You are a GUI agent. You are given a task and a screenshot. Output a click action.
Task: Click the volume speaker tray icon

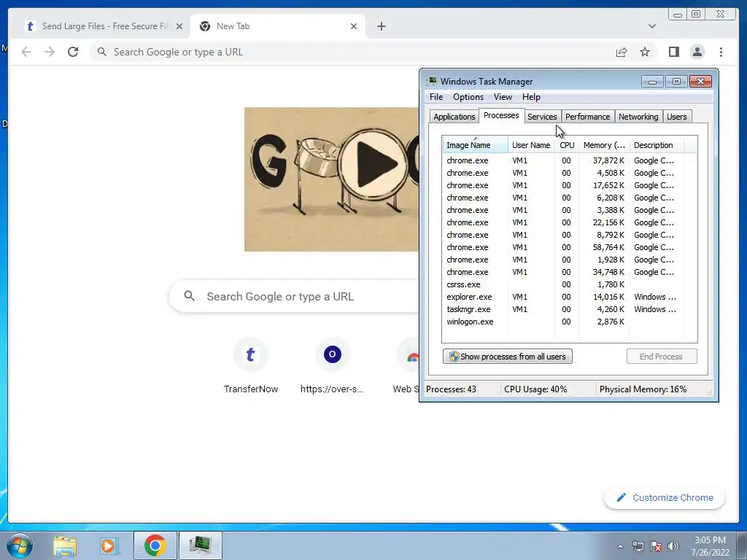[673, 546]
